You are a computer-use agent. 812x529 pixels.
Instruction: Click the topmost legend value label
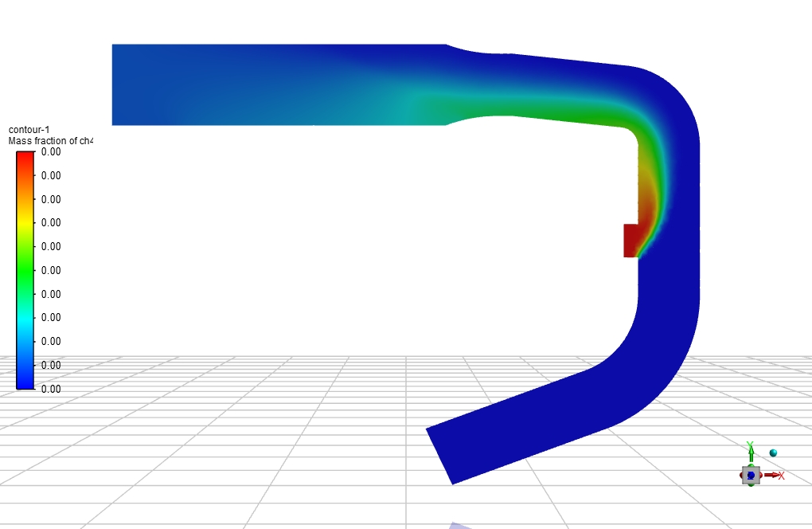pos(51,151)
